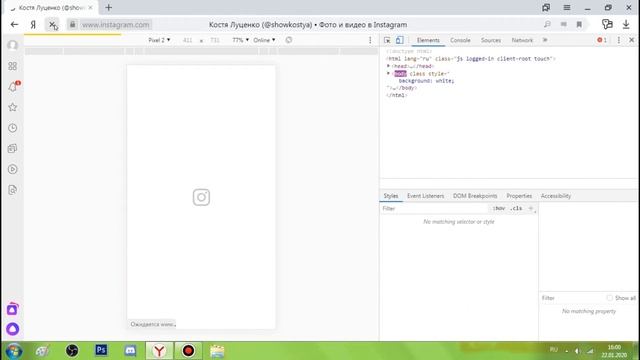Stop loading the page
Viewport: 640px width, 360px height.
click(x=52, y=24)
